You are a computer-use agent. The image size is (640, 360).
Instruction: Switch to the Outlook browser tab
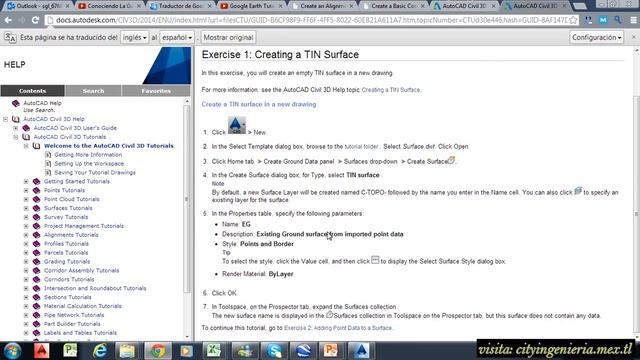tap(38, 6)
